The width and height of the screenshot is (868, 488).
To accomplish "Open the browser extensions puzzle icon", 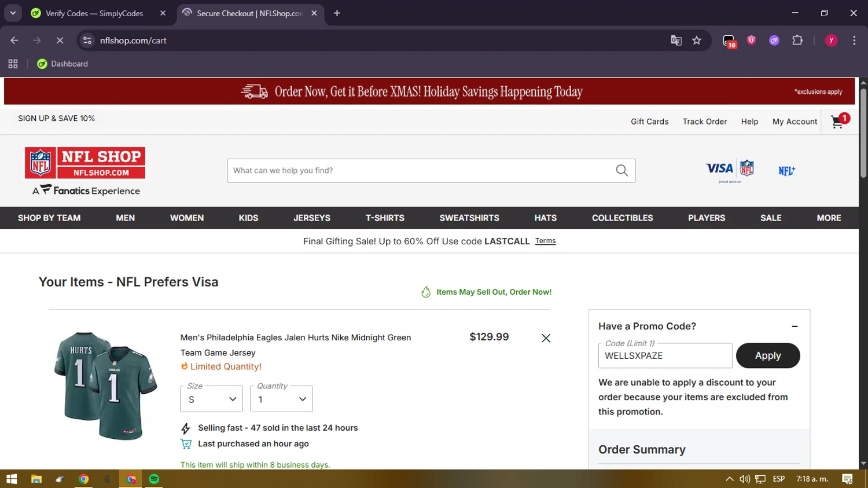I will tap(797, 41).
